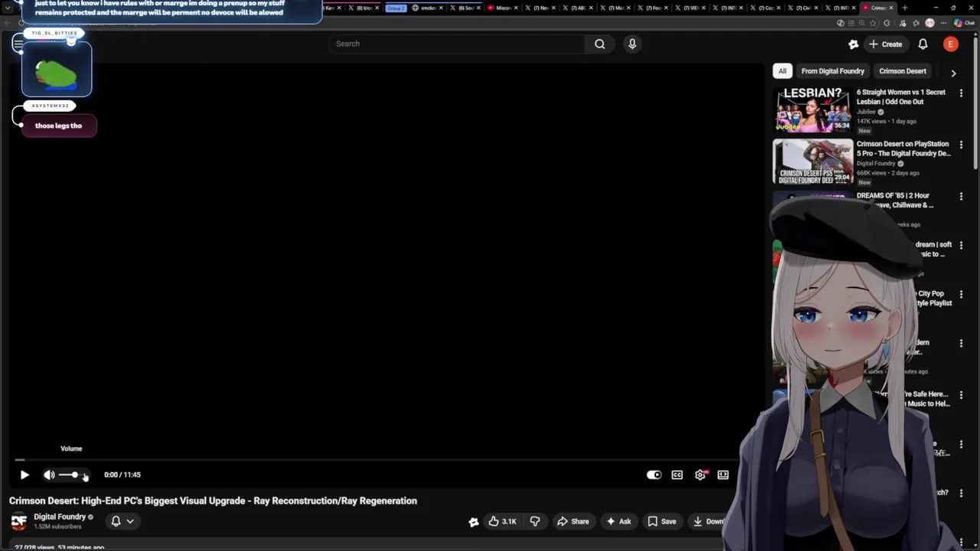Click the Ask button below the video
This screenshot has height=551, width=980.
[x=619, y=521]
